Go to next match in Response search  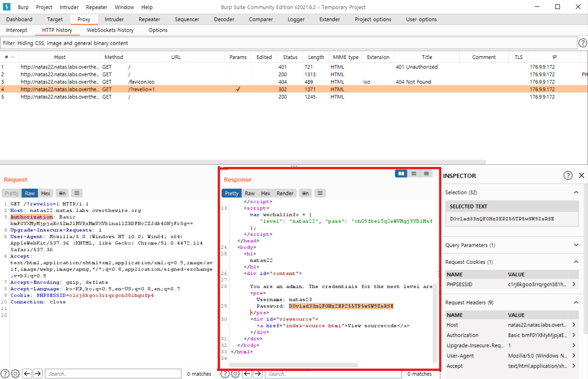pos(258,374)
